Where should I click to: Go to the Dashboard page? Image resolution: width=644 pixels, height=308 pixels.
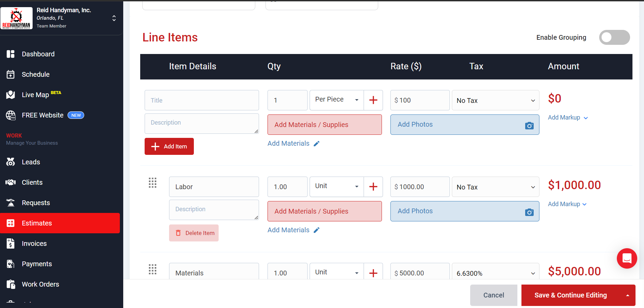pyautogui.click(x=38, y=54)
